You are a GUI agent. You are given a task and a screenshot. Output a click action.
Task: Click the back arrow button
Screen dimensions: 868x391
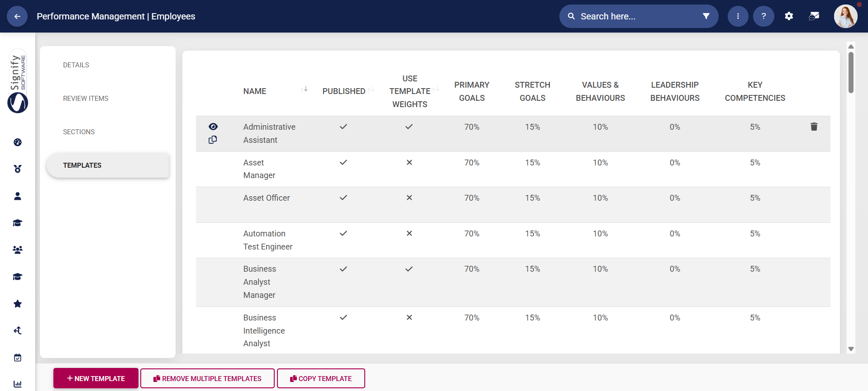17,16
